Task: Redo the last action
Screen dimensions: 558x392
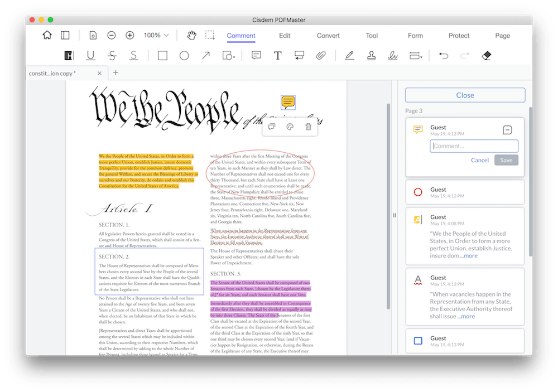Action: (465, 56)
